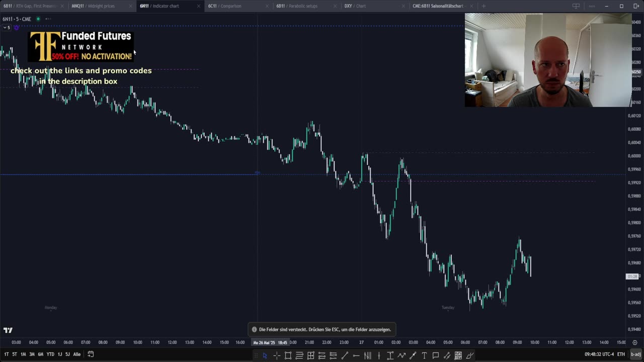Viewport: 644px width, 362px height.
Task: Set range to 6M
Action: [40, 354]
